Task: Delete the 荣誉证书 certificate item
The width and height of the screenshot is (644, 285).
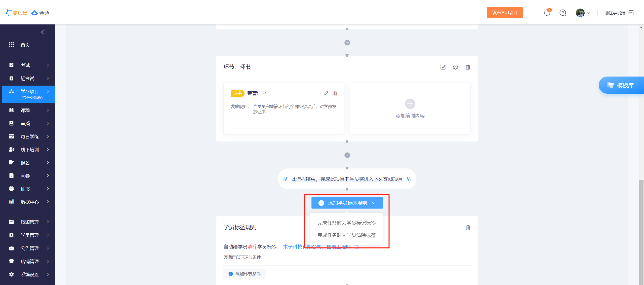Action: 335,93
